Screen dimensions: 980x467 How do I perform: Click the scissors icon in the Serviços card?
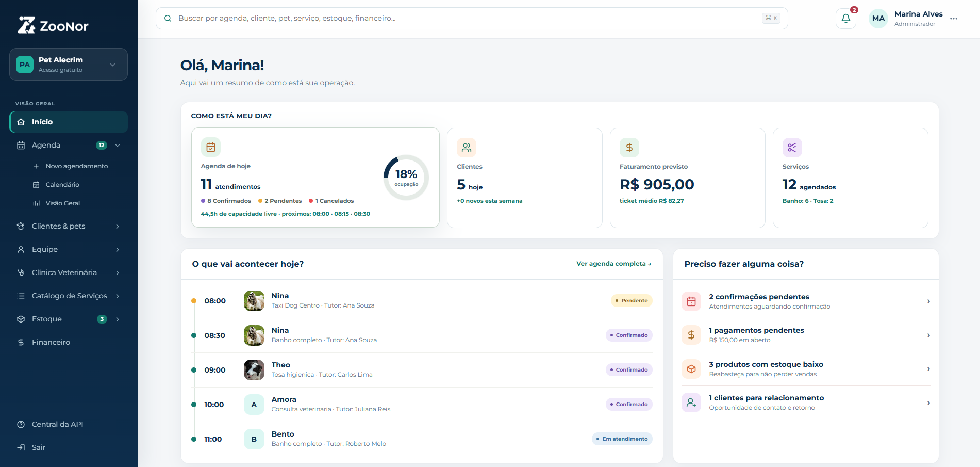(792, 148)
